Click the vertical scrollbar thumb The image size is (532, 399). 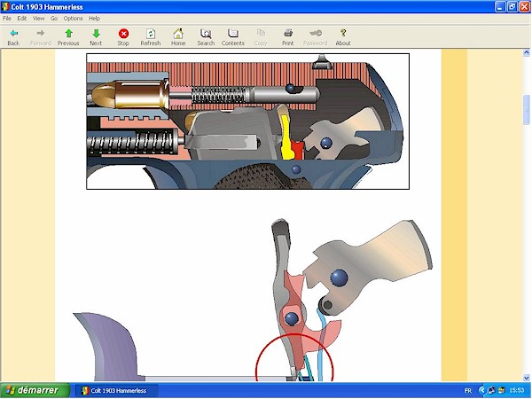coord(526,109)
